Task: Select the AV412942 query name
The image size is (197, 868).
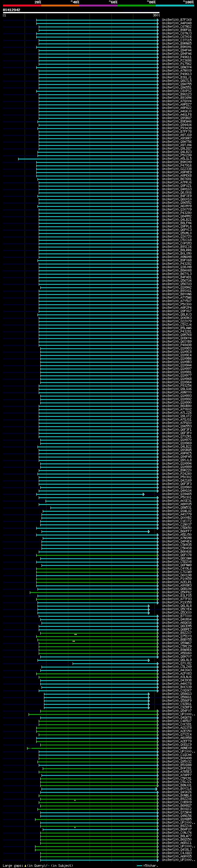Action: click(x=11, y=10)
